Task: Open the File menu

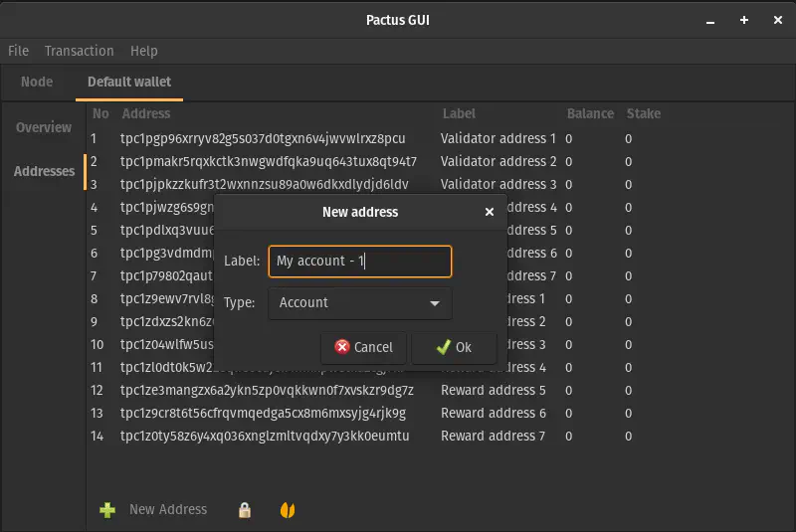Action: point(18,51)
